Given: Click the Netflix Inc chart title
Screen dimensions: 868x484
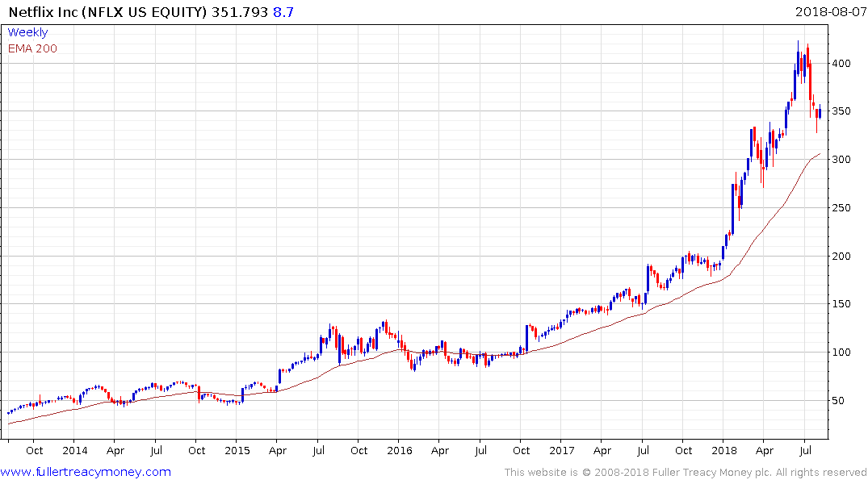Looking at the screenshot, I should click(x=108, y=11).
